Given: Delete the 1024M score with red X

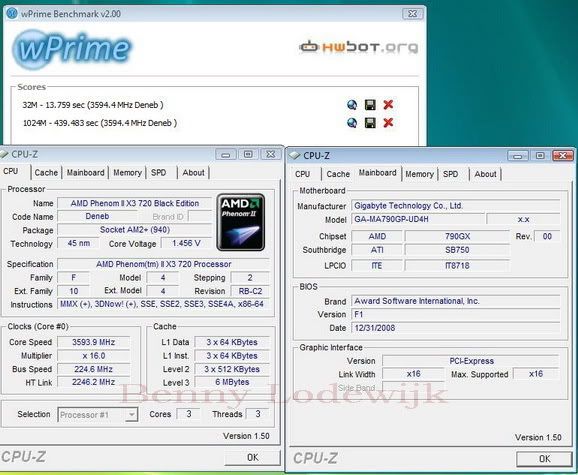Looking at the screenshot, I should point(388,123).
